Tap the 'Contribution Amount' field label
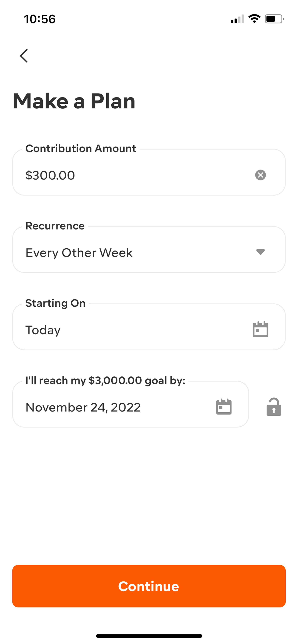298x644 pixels. [x=81, y=148]
